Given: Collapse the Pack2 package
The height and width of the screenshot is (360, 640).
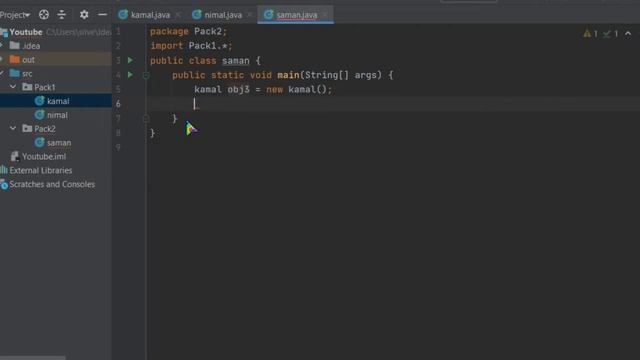Looking at the screenshot, I should click(13, 129).
